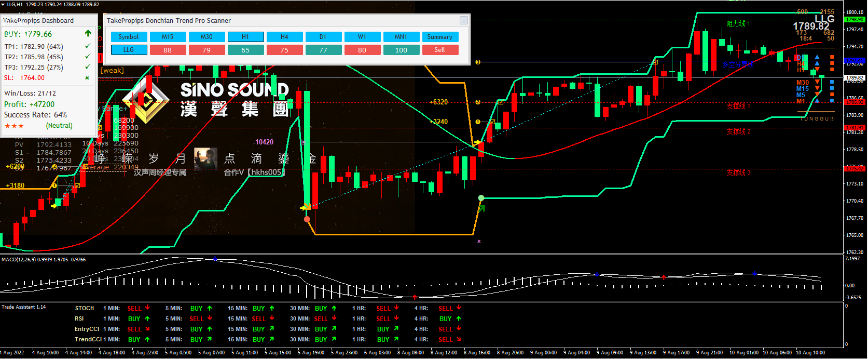868x359 pixels.
Task: Click the Profit: +47200 text in Dashboard
Action: tap(29, 104)
